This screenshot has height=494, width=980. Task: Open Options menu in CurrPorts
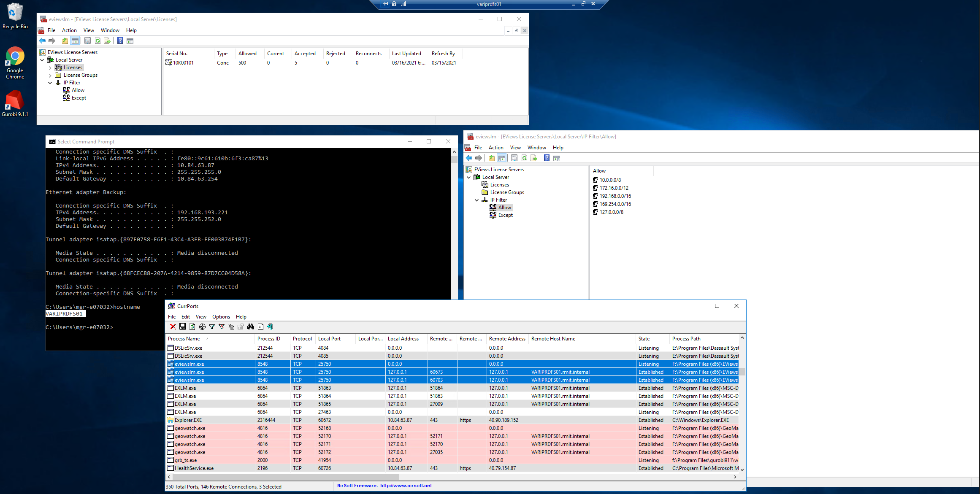coord(221,317)
